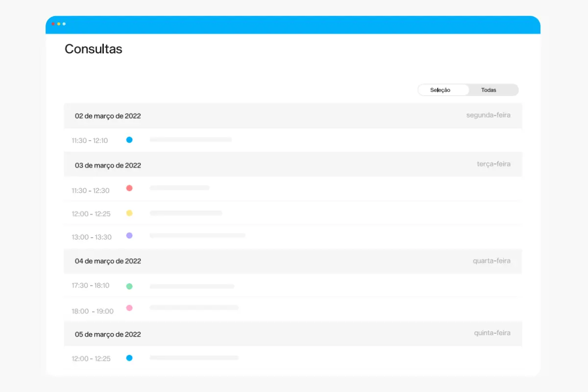Click the green dot next to 17:30 - 18:10

click(x=129, y=286)
